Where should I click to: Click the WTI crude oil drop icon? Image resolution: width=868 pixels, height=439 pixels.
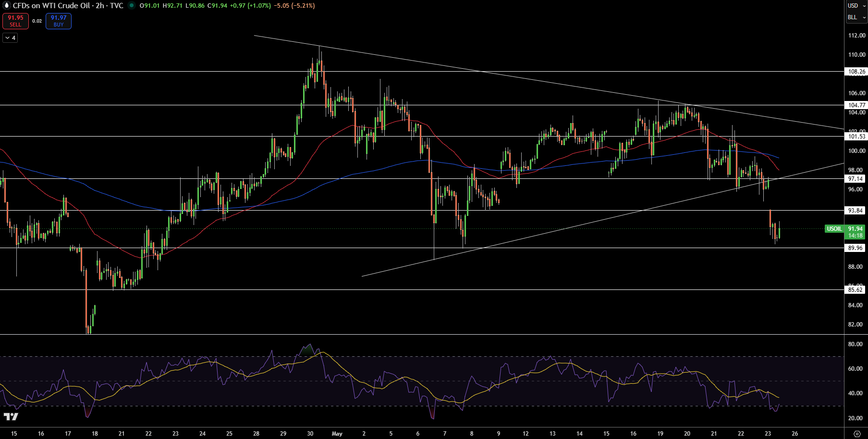(x=7, y=6)
